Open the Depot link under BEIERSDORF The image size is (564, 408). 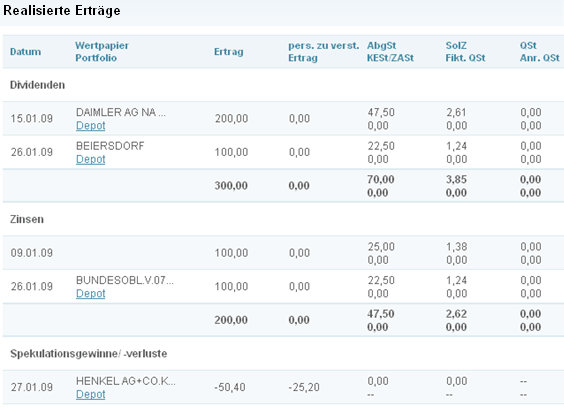[91, 159]
